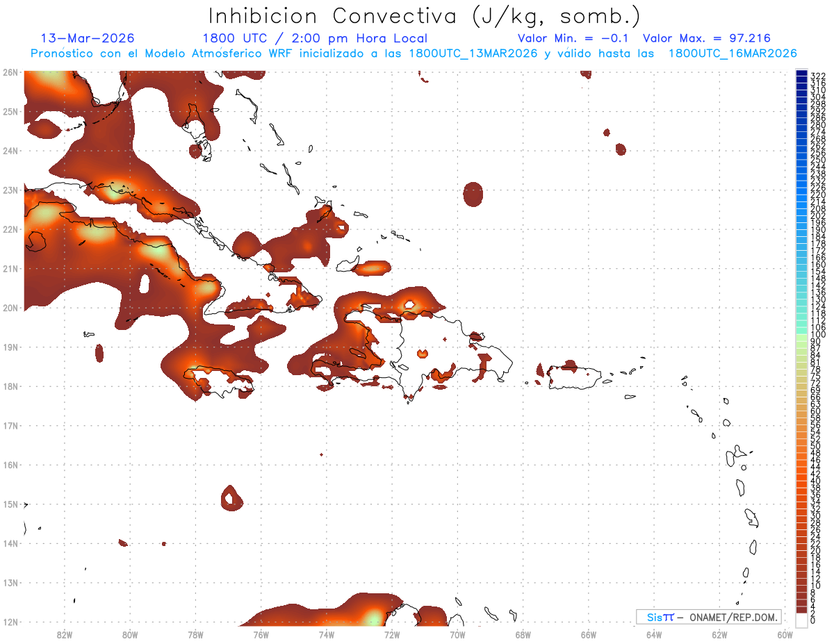Click the 'SisTT - ONAMET/REP.DOM.' credit box

709,617
